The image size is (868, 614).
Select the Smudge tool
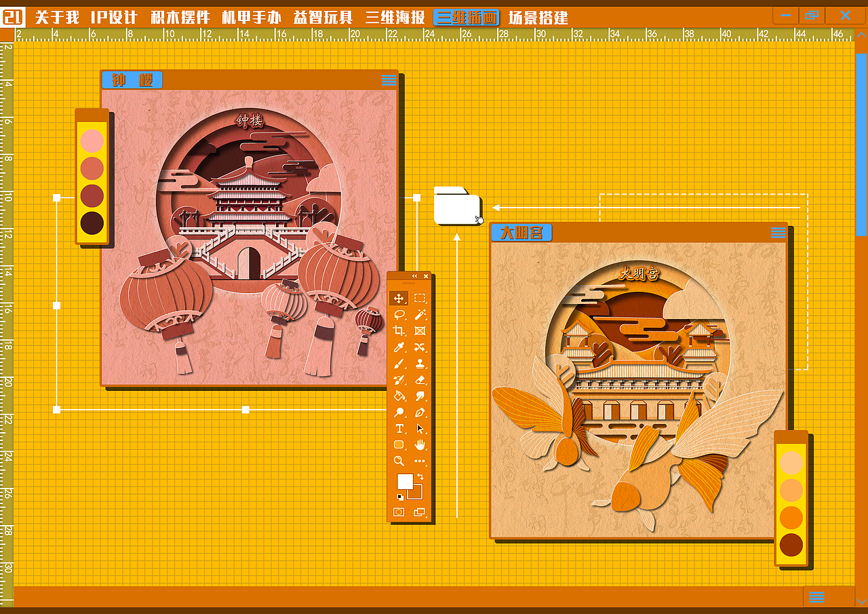pos(420,396)
